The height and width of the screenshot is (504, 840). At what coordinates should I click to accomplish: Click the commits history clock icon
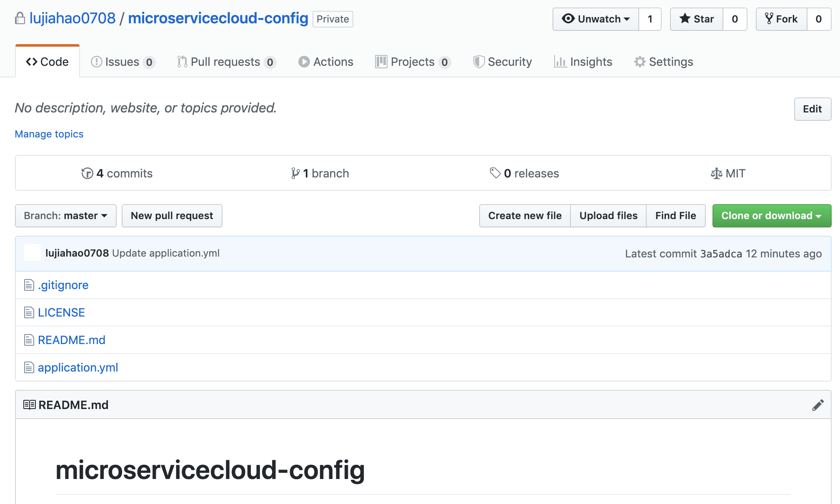pos(87,173)
